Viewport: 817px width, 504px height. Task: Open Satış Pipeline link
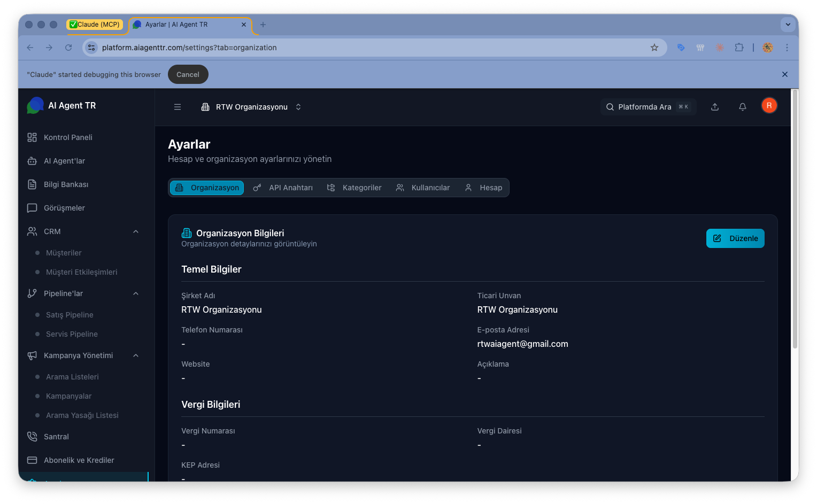[x=70, y=315]
